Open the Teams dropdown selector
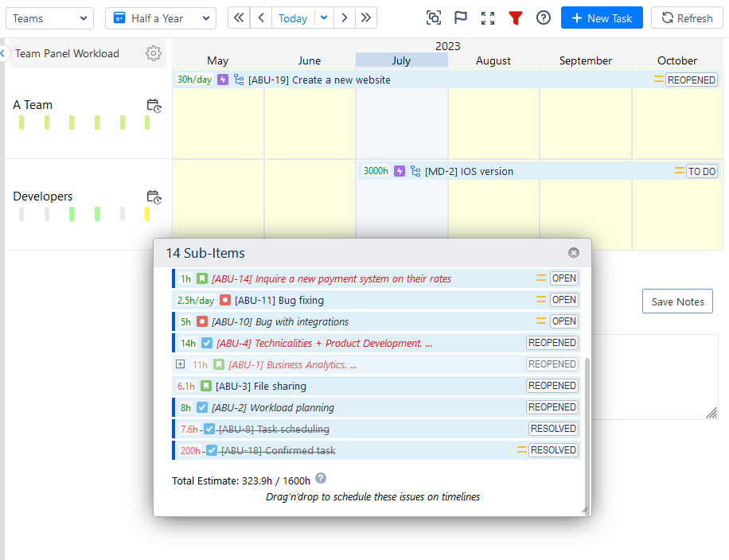The height and width of the screenshot is (560, 729). click(49, 17)
